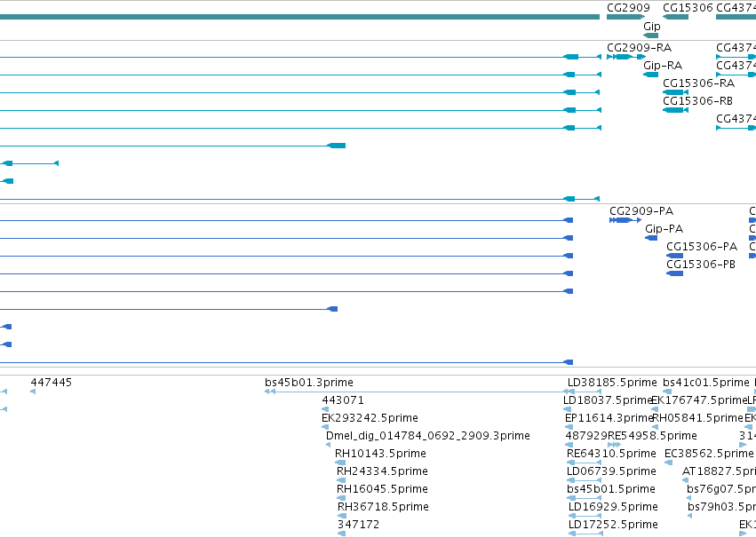This screenshot has height=538, width=756.
Task: Select the CG15306-RA transcript label
Action: pos(698,83)
